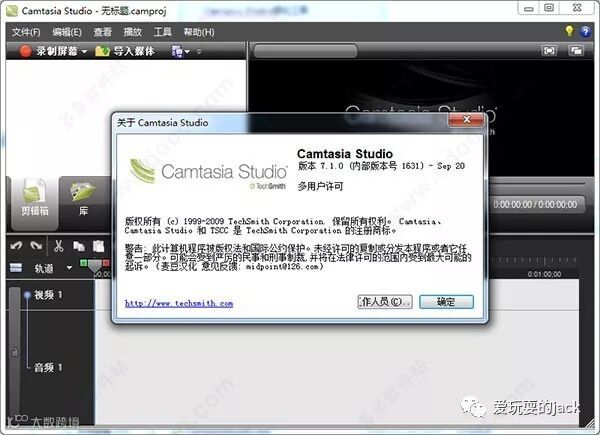The image size is (600, 435).
Task: Click the timeline playhead marker
Action: click(x=95, y=266)
